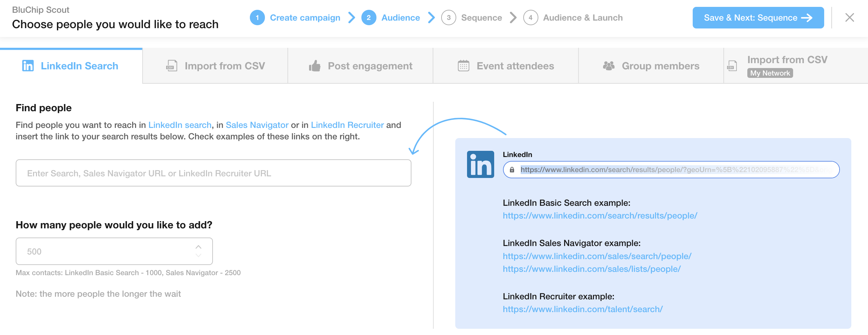
Task: Click the 'Find people' heading
Action: [43, 108]
